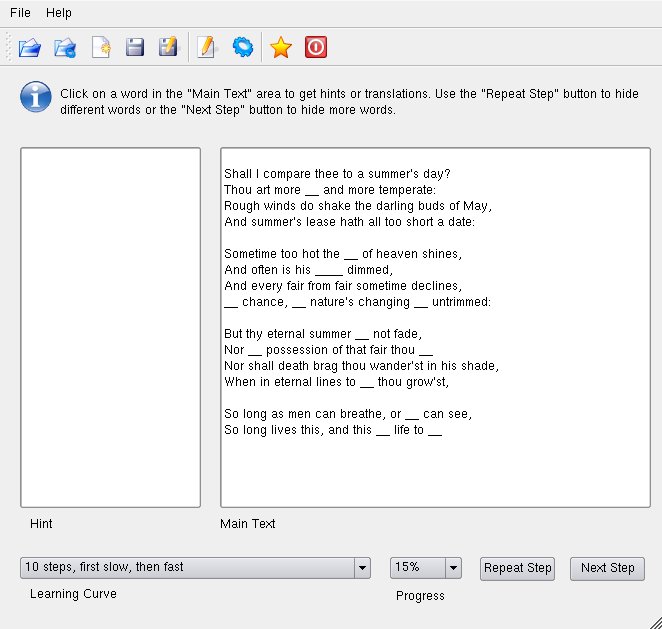Open the File menu
Screen dimensions: 662x629
20,13
